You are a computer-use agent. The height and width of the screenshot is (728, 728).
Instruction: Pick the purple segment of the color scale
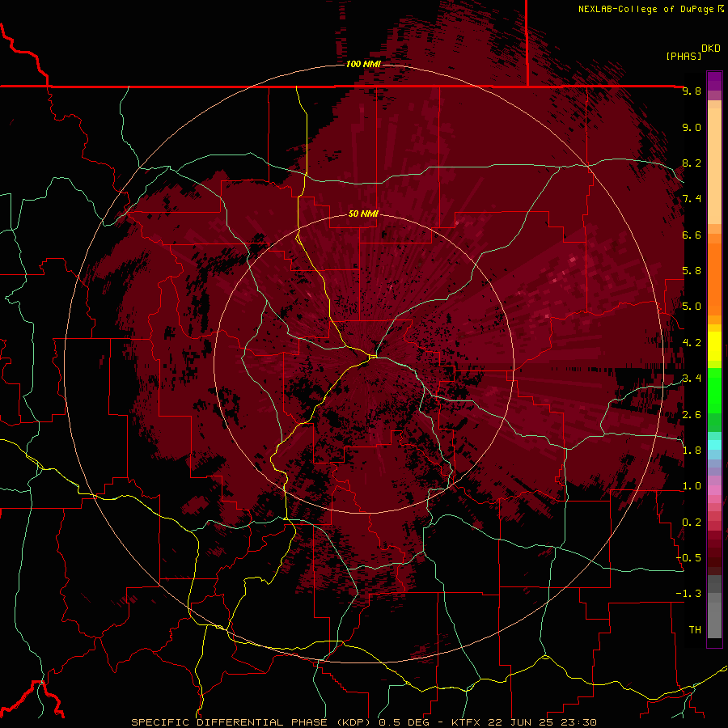(x=714, y=81)
